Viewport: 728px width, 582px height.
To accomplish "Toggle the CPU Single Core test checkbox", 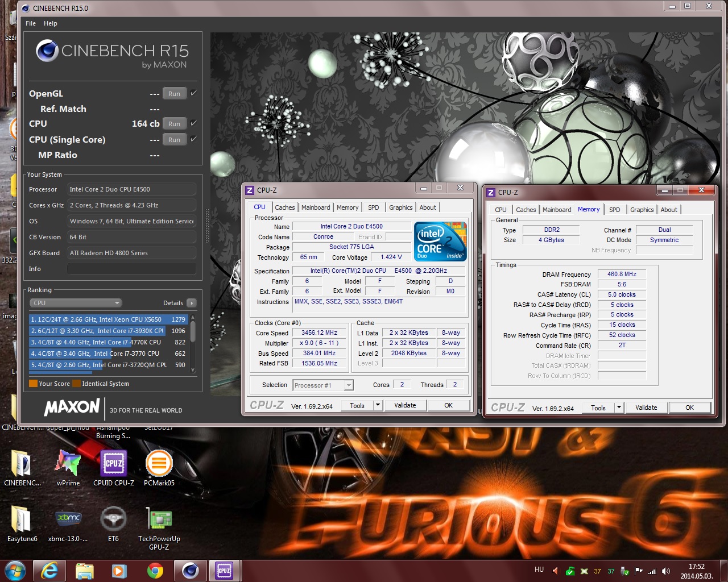I will tap(194, 139).
